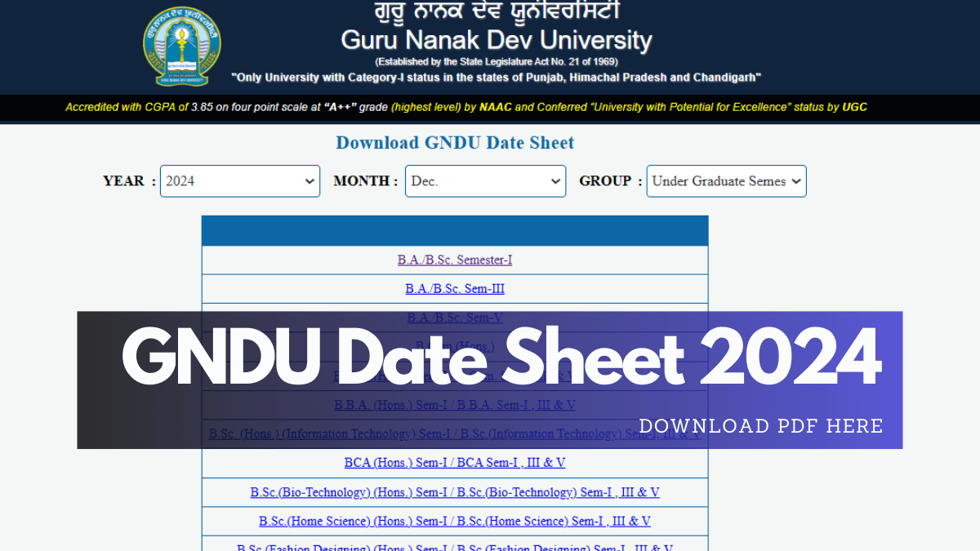Open B.Sc.(Home Science) (Hons.) Sem-I link

pos(455,521)
